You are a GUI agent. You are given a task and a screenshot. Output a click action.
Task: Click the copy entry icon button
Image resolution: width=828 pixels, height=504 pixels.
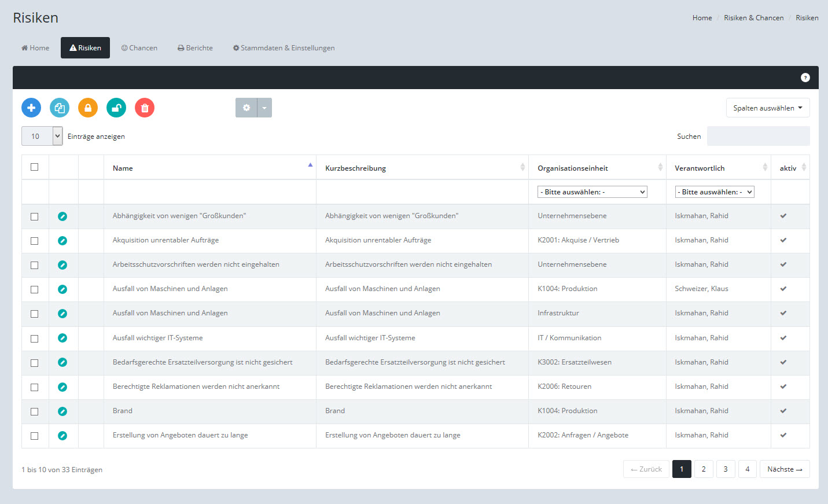point(60,108)
